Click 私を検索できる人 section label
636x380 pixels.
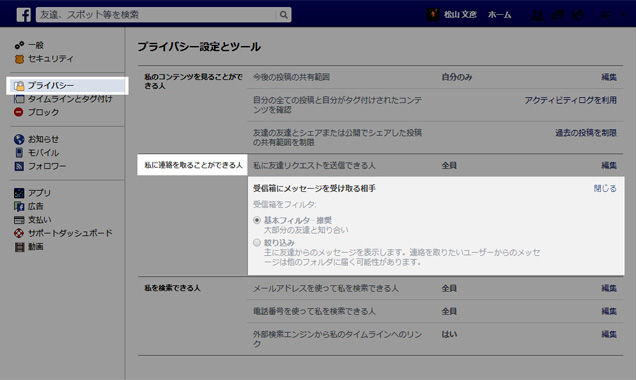click(x=172, y=288)
